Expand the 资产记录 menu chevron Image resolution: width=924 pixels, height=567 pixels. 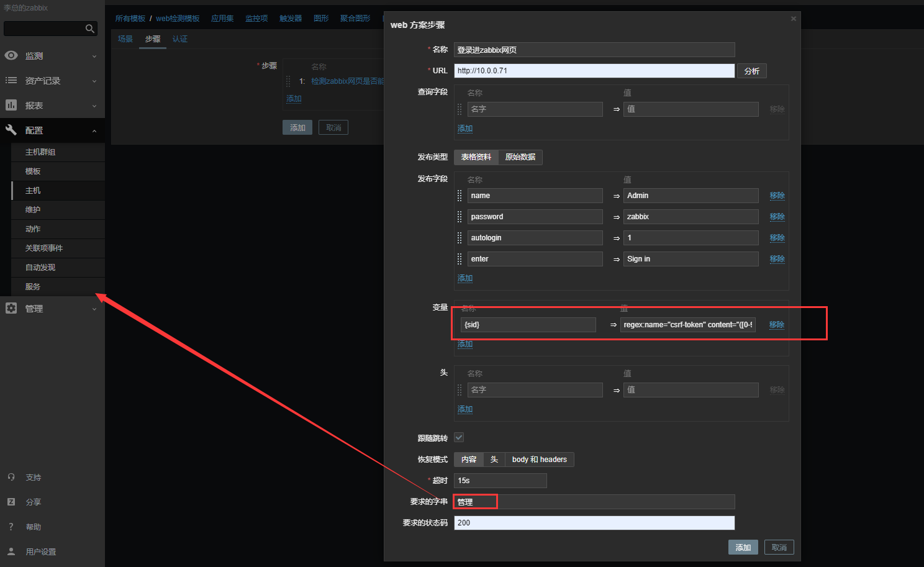pos(94,81)
